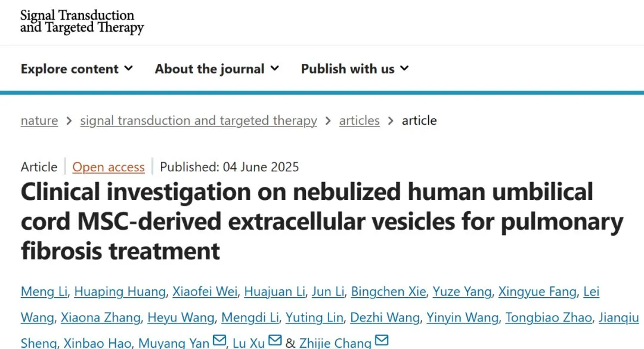Click the Open access link
This screenshot has width=644, height=349.
pos(109,167)
